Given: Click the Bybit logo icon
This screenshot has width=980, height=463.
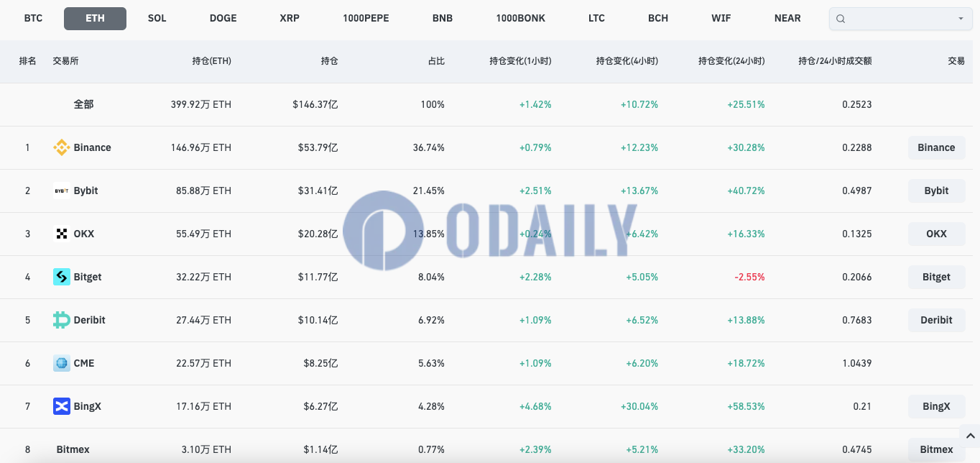Looking at the screenshot, I should (62, 191).
